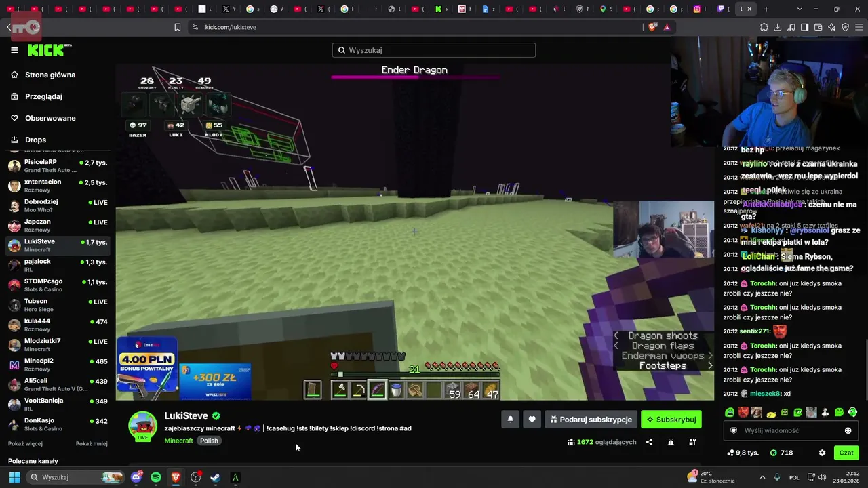Open Discord from the taskbar
Viewport: 868px width, 488px height.
pyautogui.click(x=136, y=477)
